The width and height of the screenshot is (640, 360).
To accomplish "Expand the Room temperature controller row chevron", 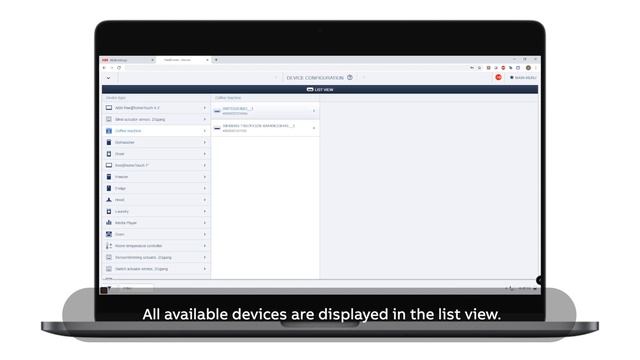I will tap(205, 246).
